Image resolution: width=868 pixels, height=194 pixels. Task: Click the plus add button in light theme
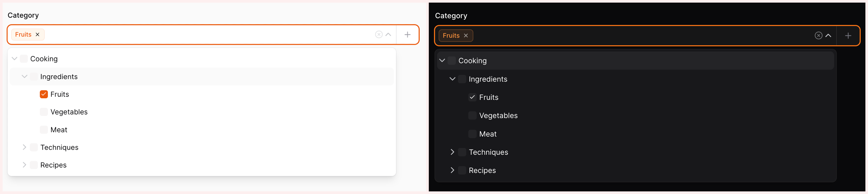[407, 35]
